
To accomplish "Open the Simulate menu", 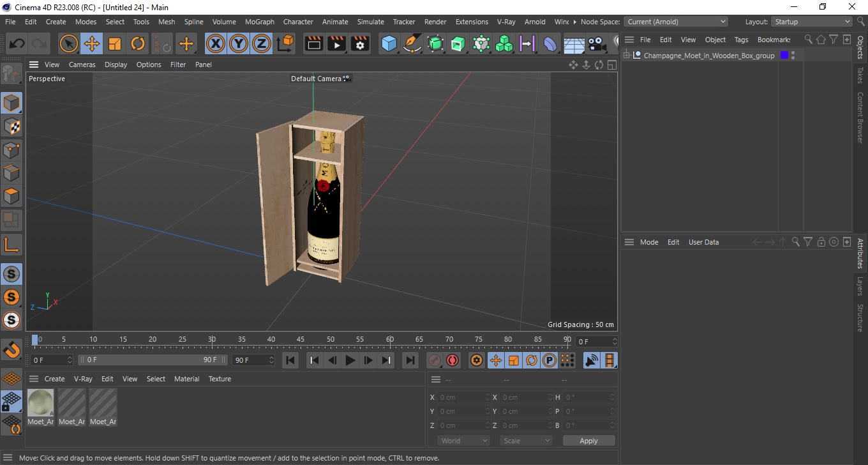I will point(371,22).
